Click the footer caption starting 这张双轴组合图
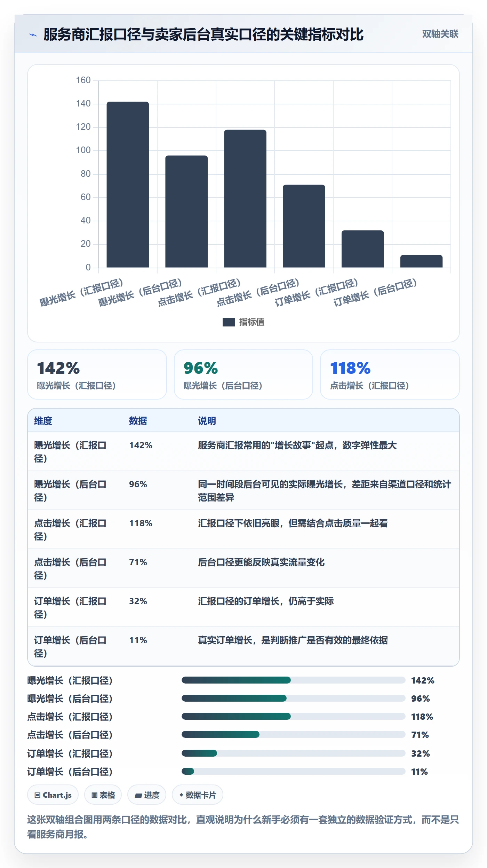This screenshot has width=487, height=868. pyautogui.click(x=243, y=827)
